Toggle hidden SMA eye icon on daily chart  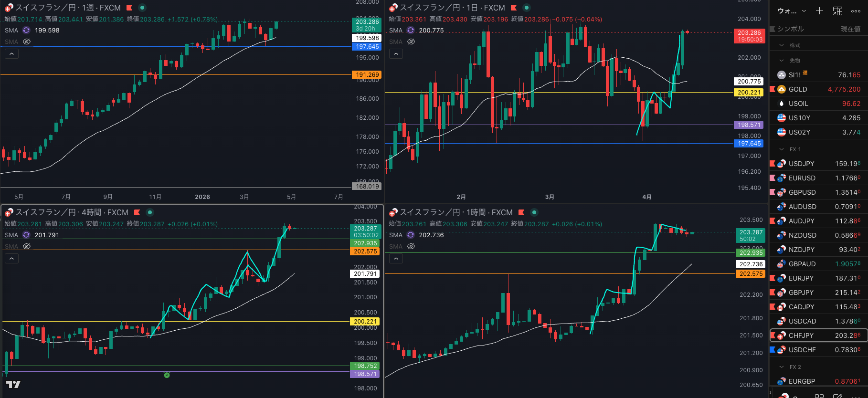411,42
